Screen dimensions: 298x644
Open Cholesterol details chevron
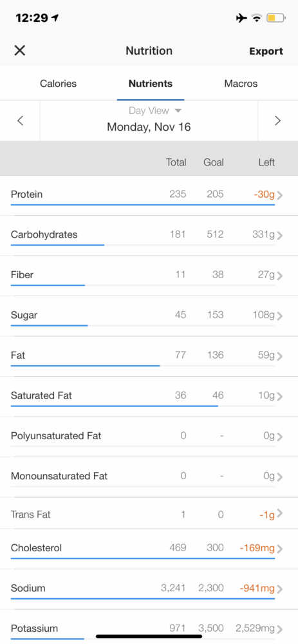280,549
